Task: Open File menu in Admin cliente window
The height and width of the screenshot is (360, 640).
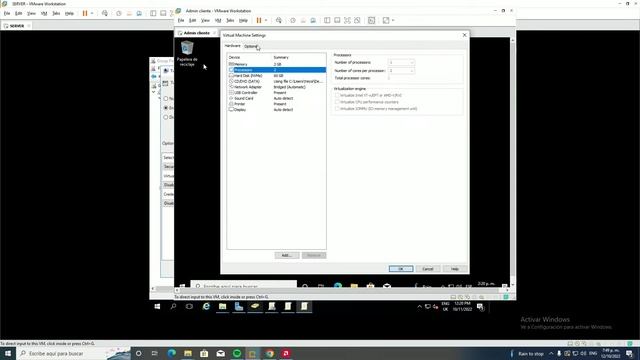Action: (x=181, y=20)
